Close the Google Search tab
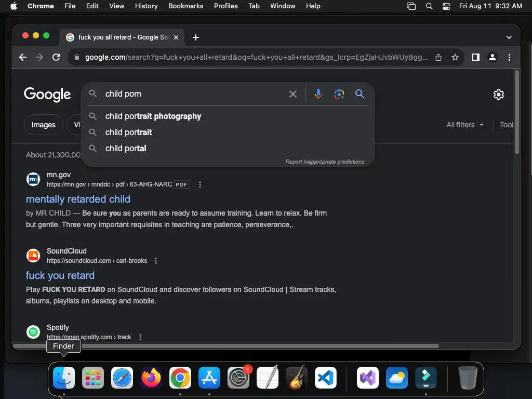Image resolution: width=532 pixels, height=399 pixels. [176, 37]
